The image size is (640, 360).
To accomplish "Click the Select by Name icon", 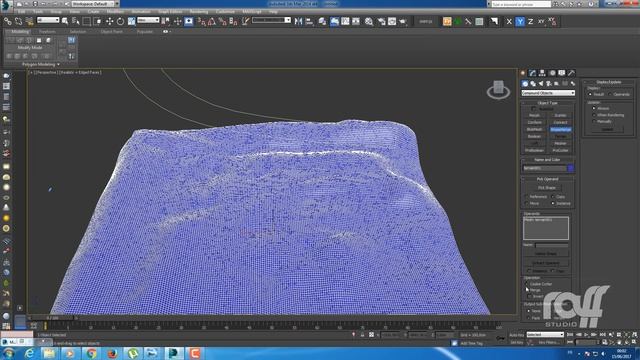I will tap(76, 21).
